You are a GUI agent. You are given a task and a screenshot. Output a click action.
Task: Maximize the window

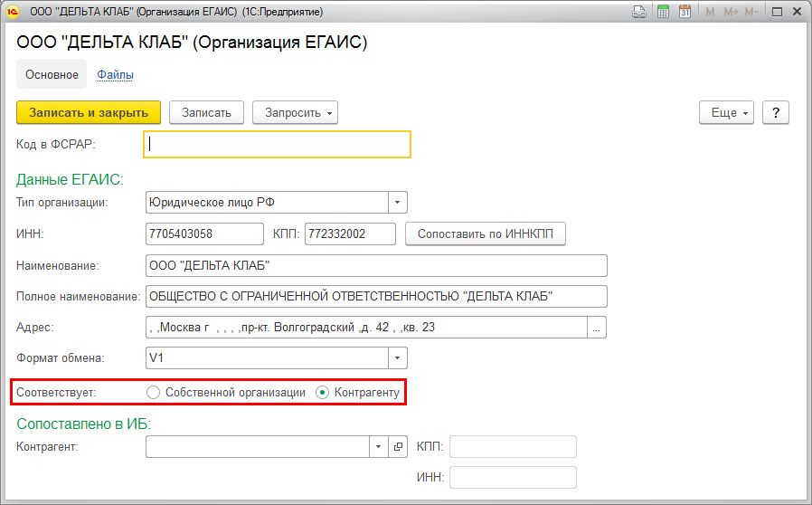coord(777,12)
